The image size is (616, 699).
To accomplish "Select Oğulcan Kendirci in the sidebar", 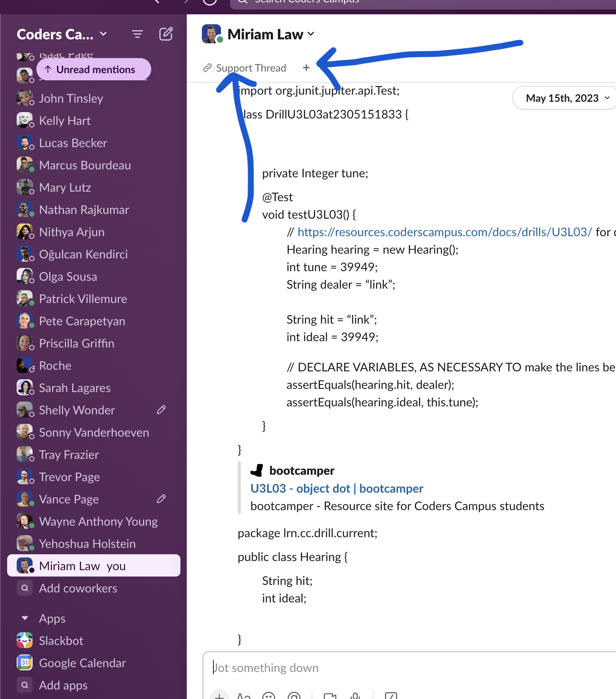I will click(94, 254).
